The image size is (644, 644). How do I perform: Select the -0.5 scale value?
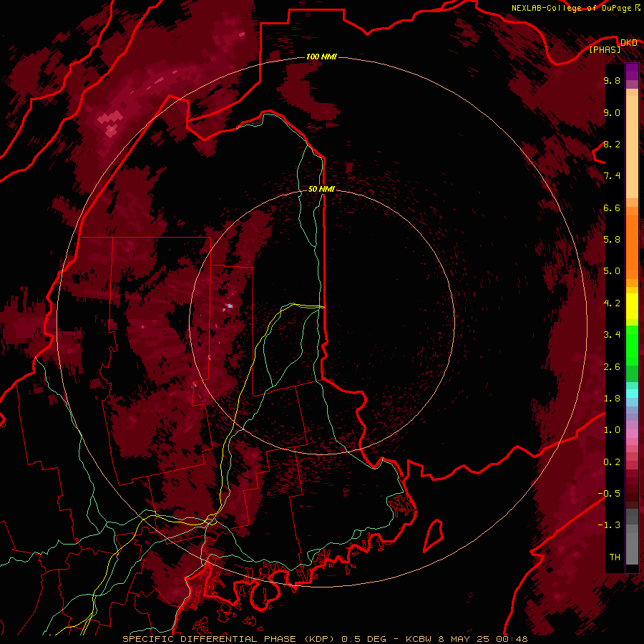click(x=609, y=494)
